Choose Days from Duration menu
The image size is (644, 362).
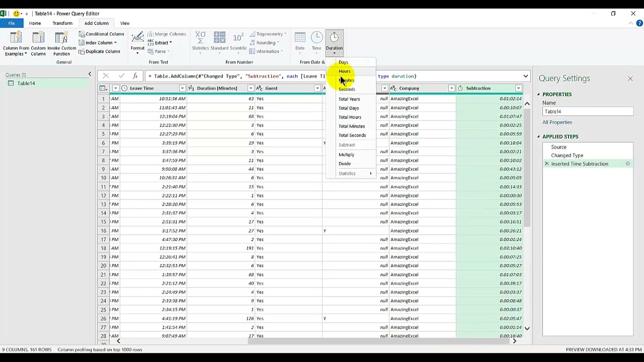(343, 62)
